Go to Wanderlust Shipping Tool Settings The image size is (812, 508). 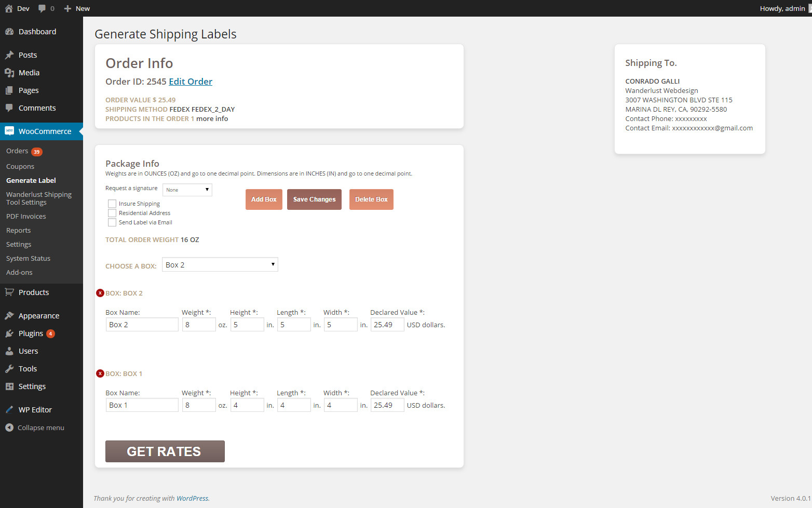point(39,198)
